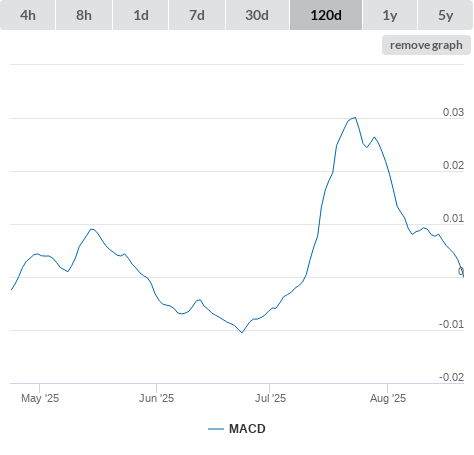Click the Jul '25 axis label
Viewport: 474px width, 455px height.
(270, 398)
